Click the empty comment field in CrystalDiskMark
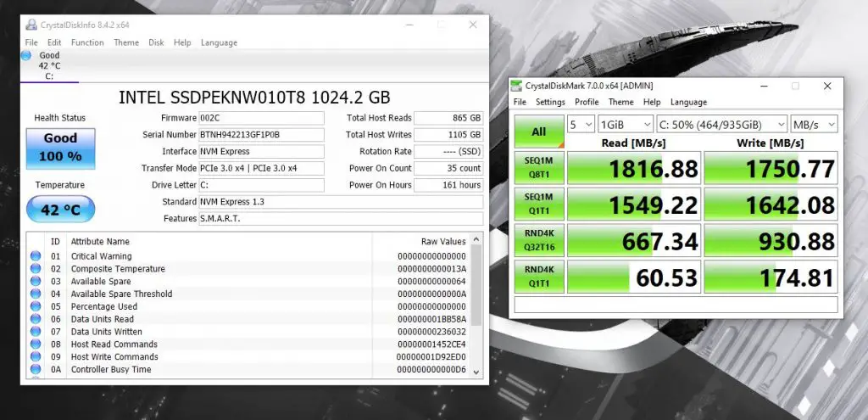 [x=676, y=305]
